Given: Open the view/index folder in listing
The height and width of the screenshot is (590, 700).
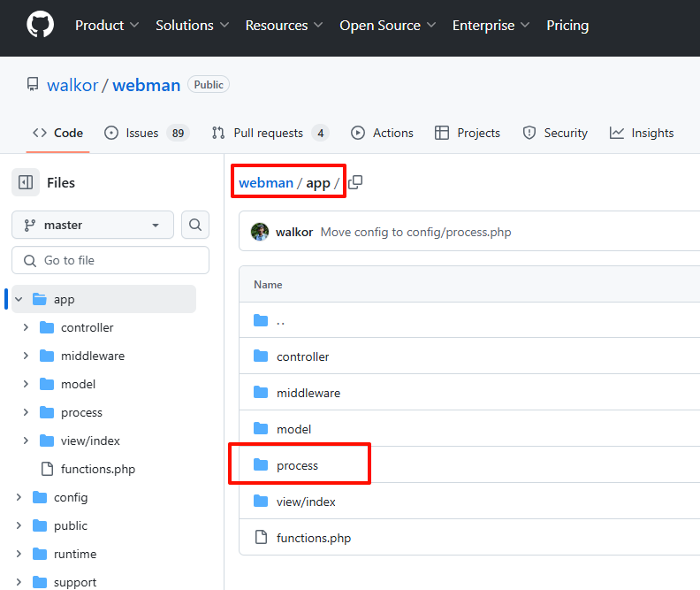Looking at the screenshot, I should point(306,502).
